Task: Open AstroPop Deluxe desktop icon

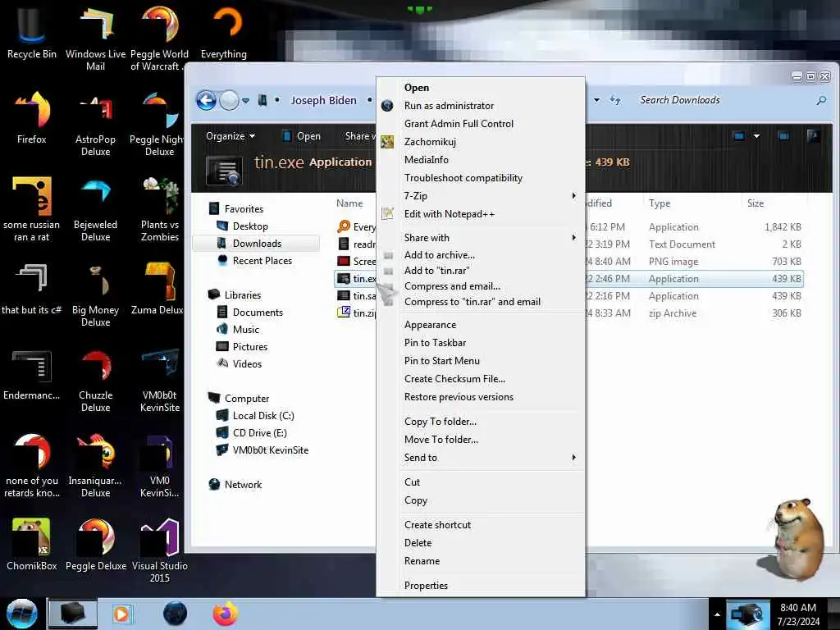Action: point(95,125)
